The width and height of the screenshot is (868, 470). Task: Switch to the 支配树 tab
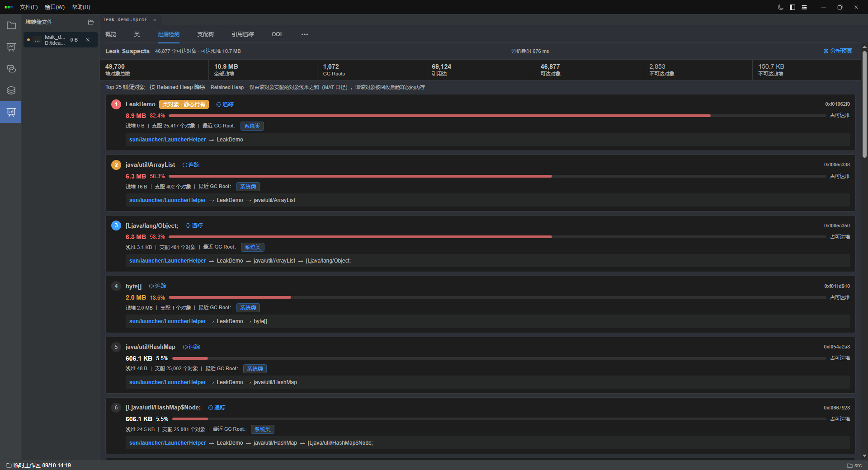tap(205, 34)
